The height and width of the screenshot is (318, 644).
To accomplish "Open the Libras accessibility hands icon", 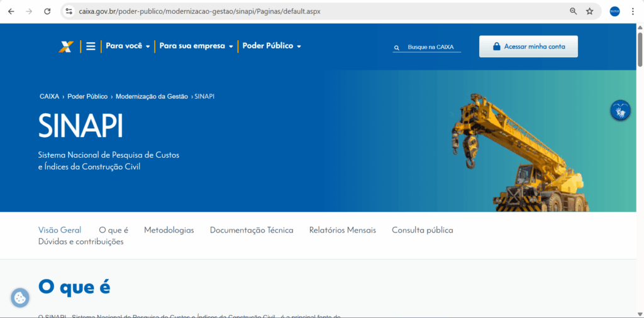I will tap(620, 111).
